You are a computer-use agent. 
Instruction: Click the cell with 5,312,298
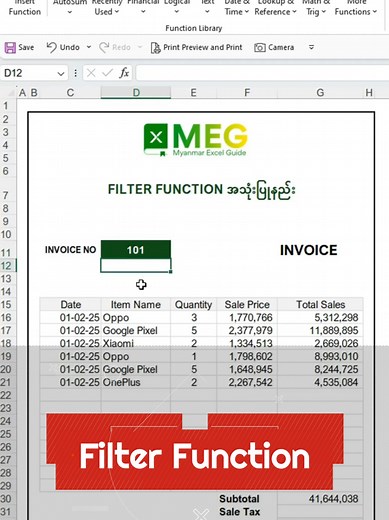(x=320, y=317)
